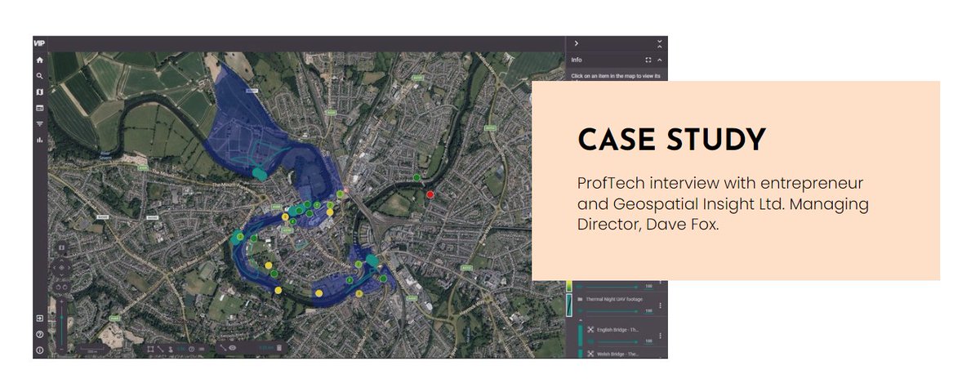Click the map scale bar
Viewport: 980px width, 379px height.
(x=91, y=350)
